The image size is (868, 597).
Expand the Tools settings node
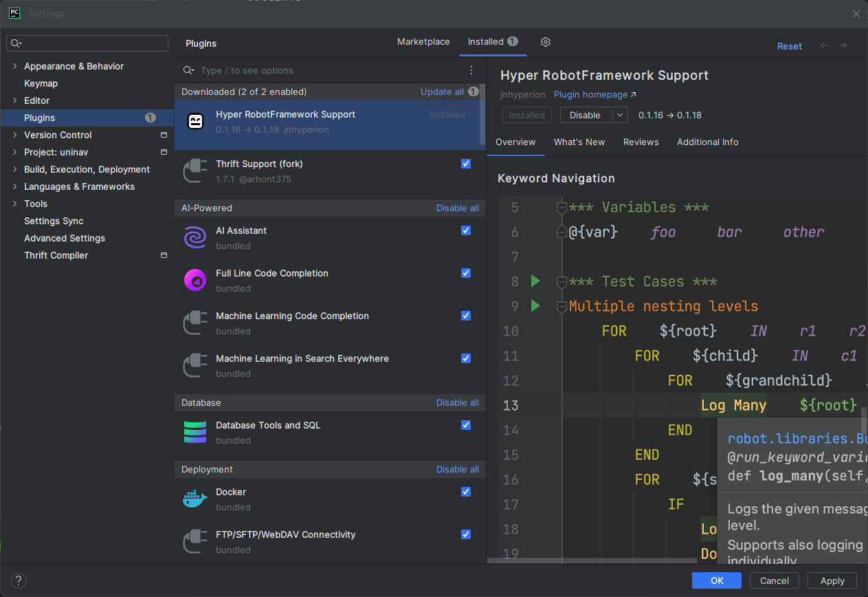tap(15, 204)
